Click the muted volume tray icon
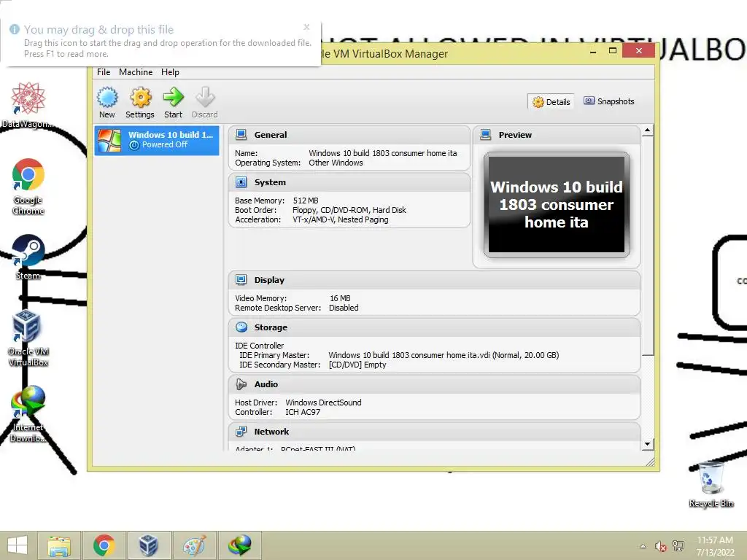 click(661, 546)
